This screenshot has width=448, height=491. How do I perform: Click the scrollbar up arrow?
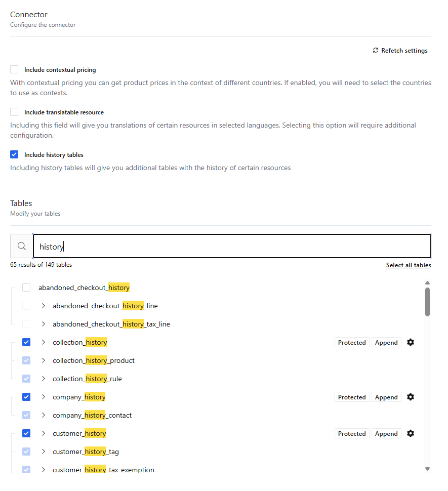coord(427,283)
